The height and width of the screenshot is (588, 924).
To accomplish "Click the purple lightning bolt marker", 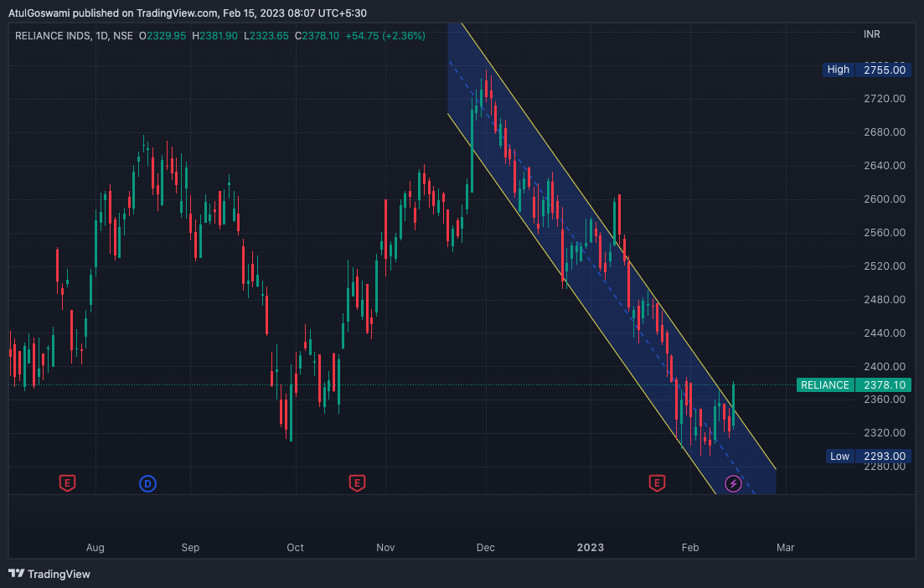I will click(x=733, y=483).
